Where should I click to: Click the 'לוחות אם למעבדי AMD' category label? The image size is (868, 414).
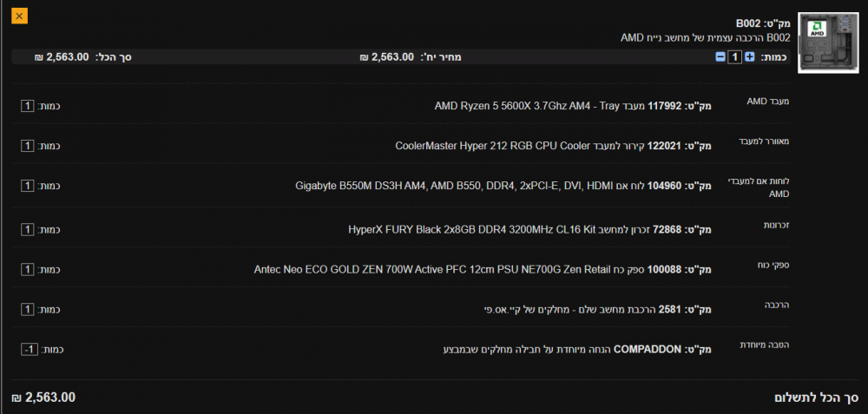pyautogui.click(x=759, y=187)
